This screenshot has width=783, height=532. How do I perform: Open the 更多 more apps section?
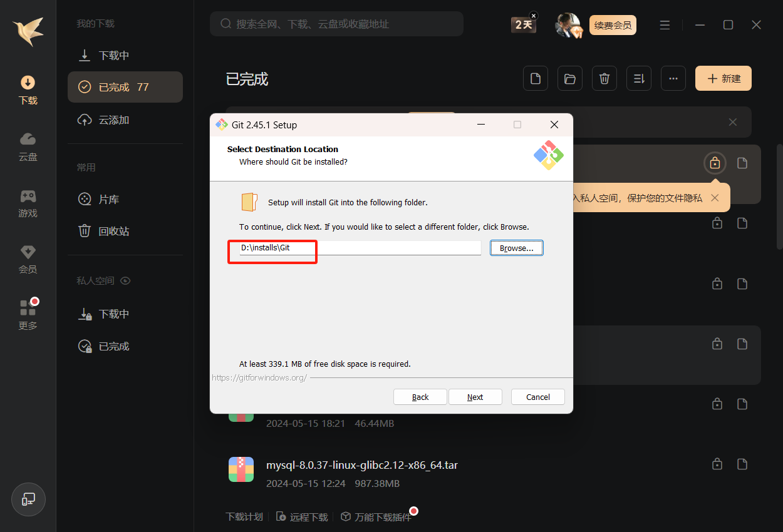click(28, 315)
